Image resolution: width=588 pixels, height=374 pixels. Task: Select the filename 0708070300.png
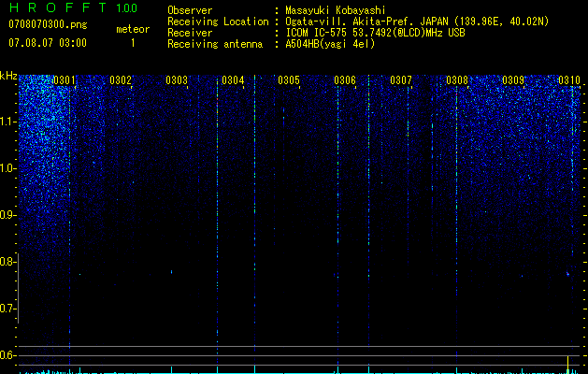48,24
